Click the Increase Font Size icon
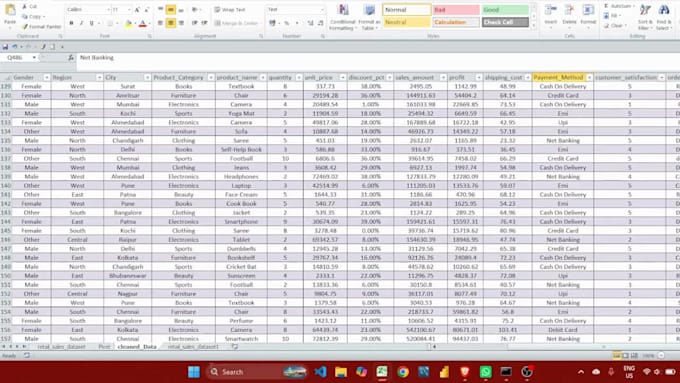The image size is (680, 383). click(137, 10)
